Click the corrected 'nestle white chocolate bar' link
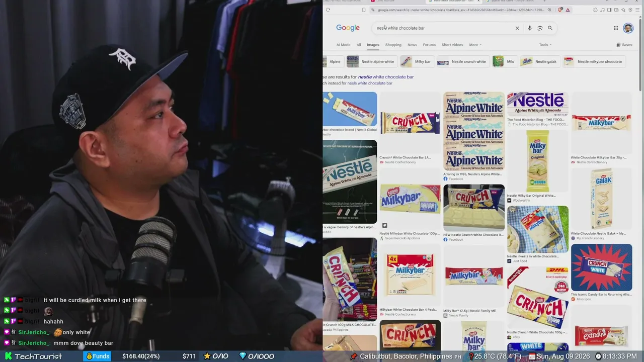 (386, 77)
